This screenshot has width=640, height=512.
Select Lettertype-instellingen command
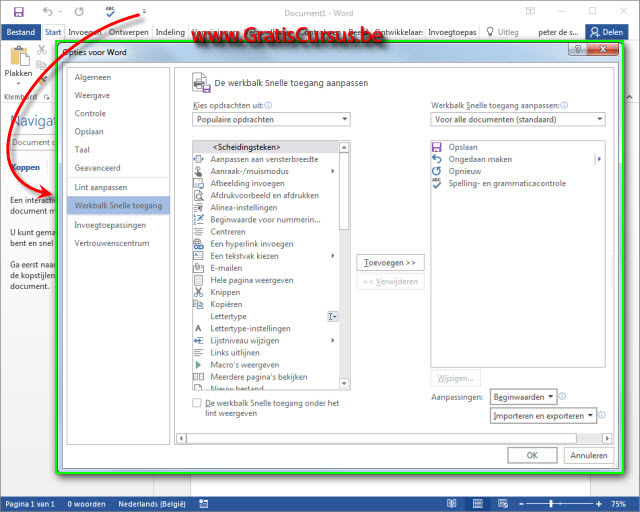point(265,329)
